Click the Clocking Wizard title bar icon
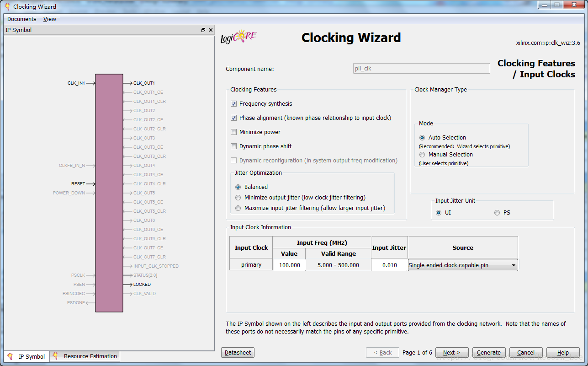 [x=7, y=6]
